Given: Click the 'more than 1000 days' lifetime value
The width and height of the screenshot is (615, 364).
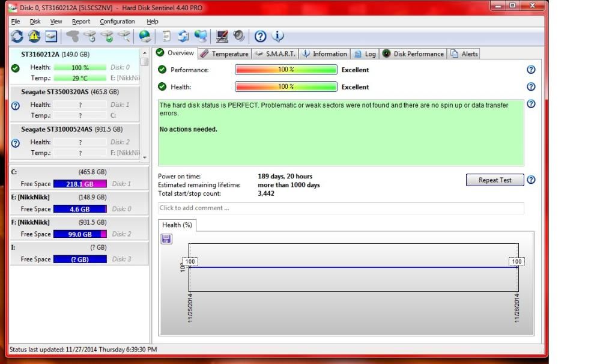Looking at the screenshot, I should [x=289, y=185].
